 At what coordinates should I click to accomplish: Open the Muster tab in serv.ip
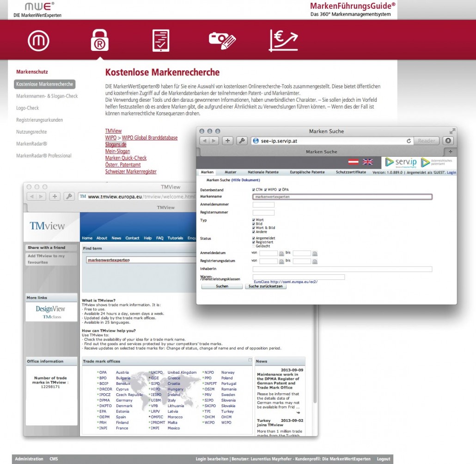pos(231,172)
